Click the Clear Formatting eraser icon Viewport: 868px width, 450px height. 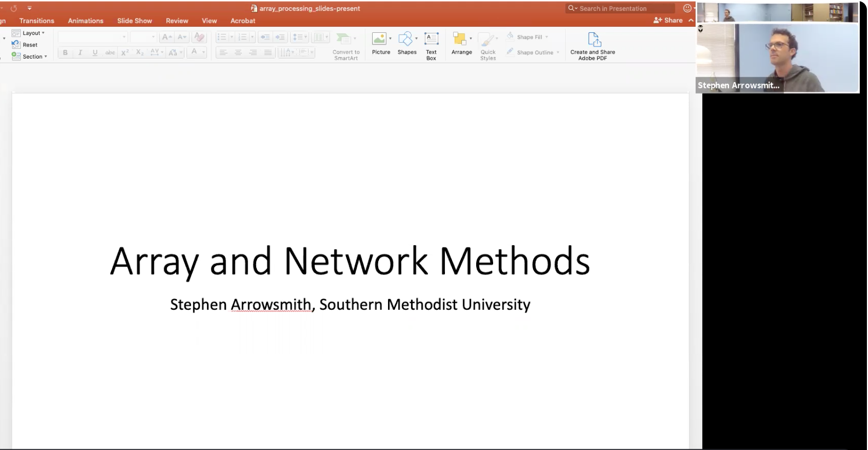point(199,37)
